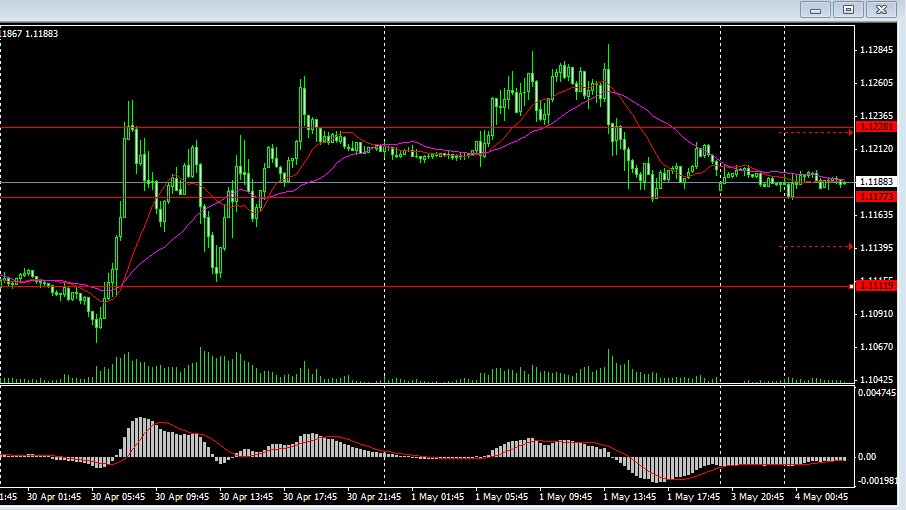Image resolution: width=906 pixels, height=510 pixels.
Task: Click the red 1.12281 price level label
Action: click(x=876, y=128)
